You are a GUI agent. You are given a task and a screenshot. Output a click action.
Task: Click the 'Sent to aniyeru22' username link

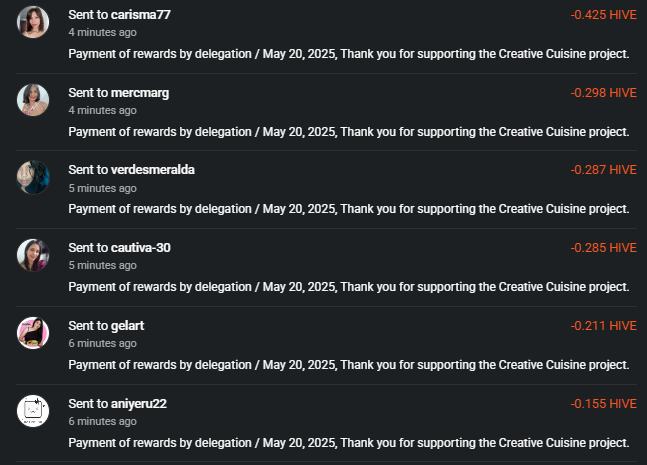tap(118, 404)
